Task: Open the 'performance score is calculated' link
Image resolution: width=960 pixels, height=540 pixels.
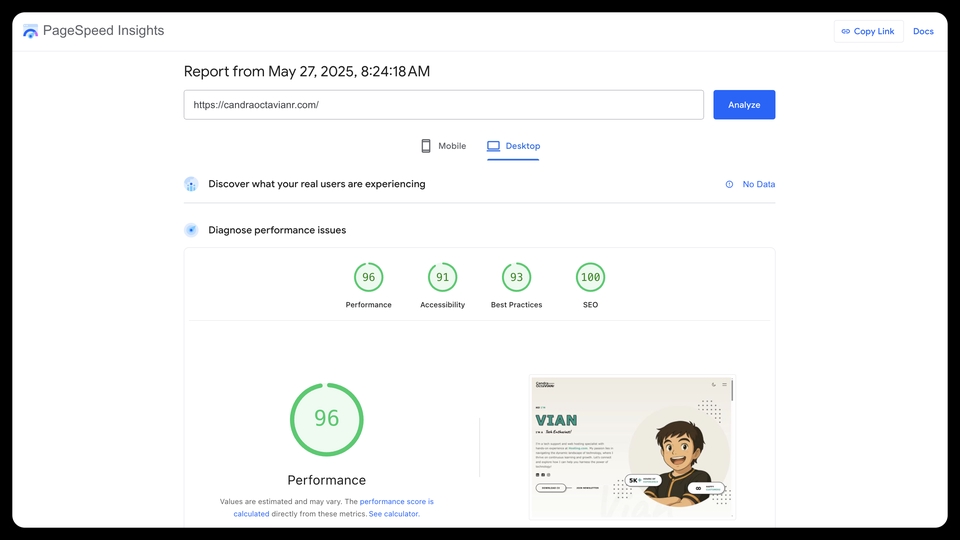Action: pos(396,501)
